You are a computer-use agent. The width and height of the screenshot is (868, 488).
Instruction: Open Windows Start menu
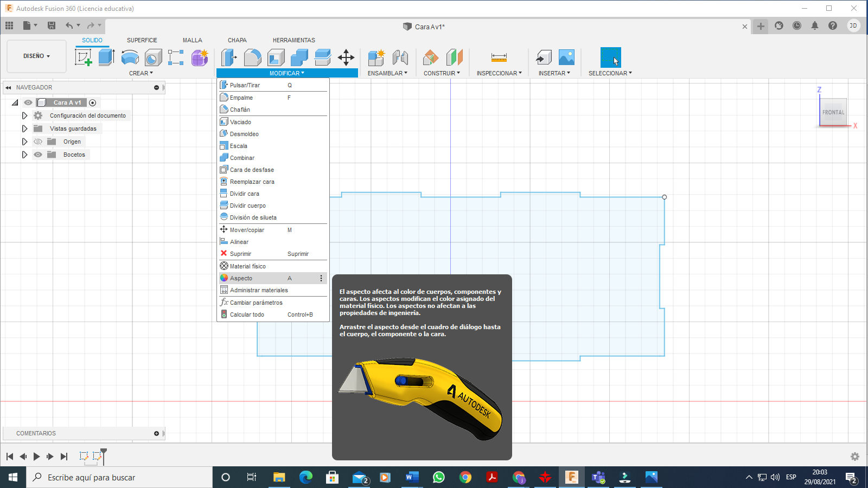[x=13, y=477]
